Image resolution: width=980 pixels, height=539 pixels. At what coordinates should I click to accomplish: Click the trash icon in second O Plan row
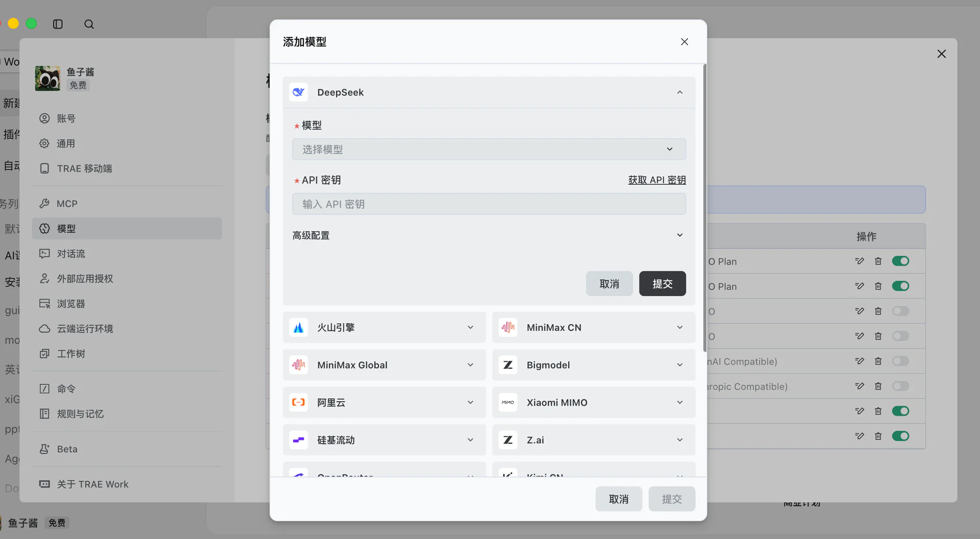point(878,286)
